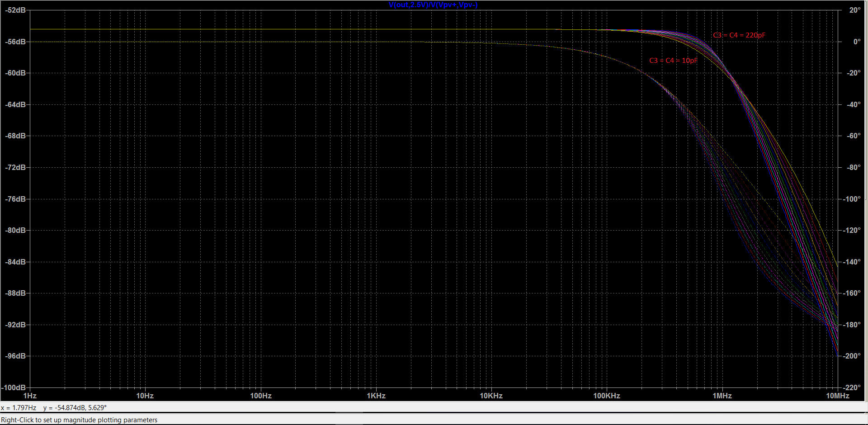This screenshot has width=868, height=425.
Task: Click the 100KHz frequency axis label
Action: coord(607,396)
